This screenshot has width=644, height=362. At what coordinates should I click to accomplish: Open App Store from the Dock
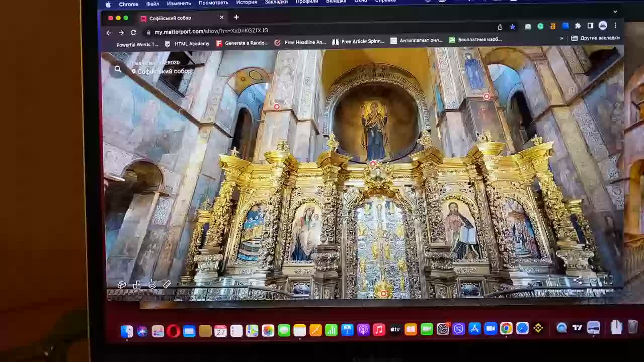pyautogui.click(x=474, y=329)
